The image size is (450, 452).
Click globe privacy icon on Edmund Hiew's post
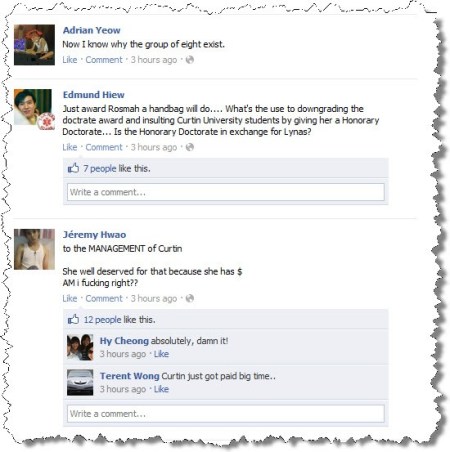pyautogui.click(x=190, y=147)
